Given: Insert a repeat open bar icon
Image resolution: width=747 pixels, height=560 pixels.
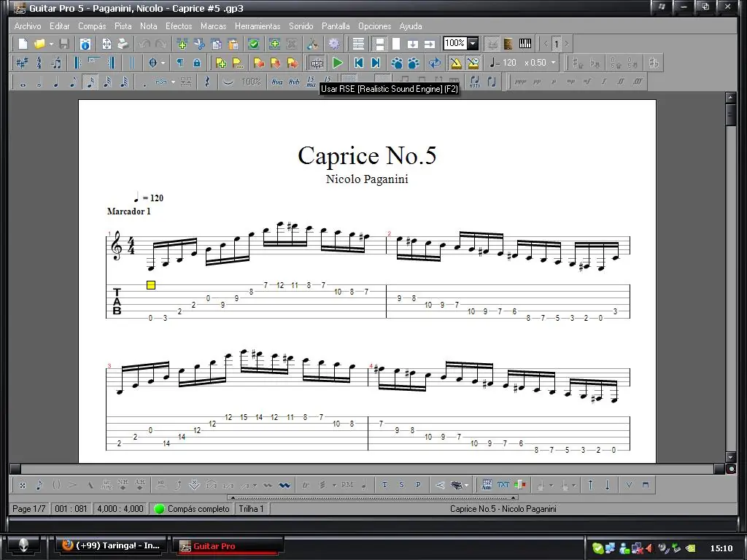Looking at the screenshot, I should 77,63.
